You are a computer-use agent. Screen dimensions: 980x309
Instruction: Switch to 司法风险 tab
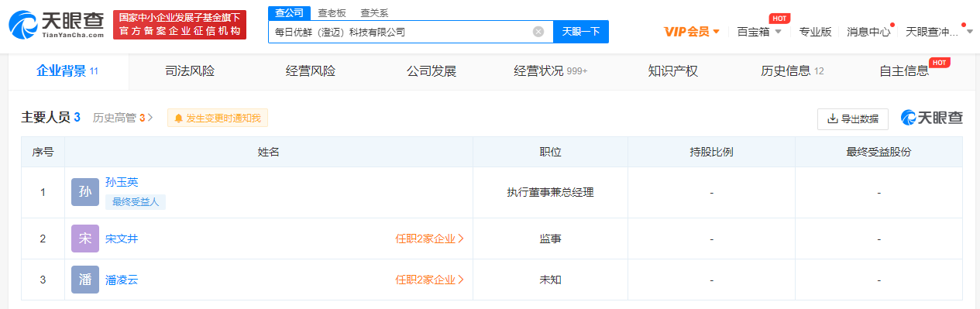(190, 71)
